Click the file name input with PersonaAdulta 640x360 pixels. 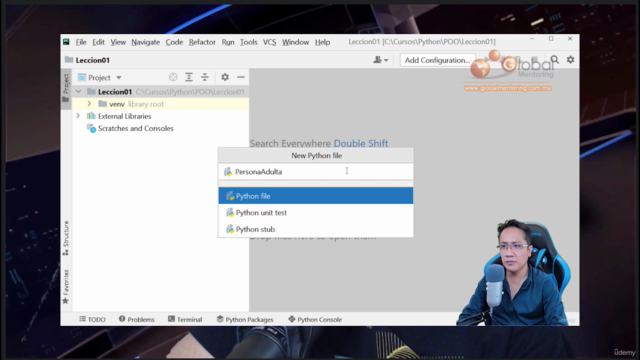point(316,172)
